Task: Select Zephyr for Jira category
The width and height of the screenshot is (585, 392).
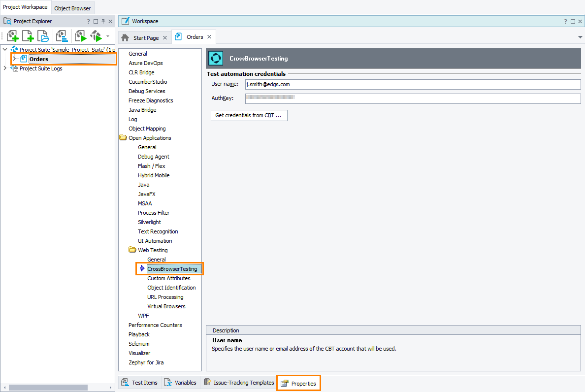Action: 146,362
